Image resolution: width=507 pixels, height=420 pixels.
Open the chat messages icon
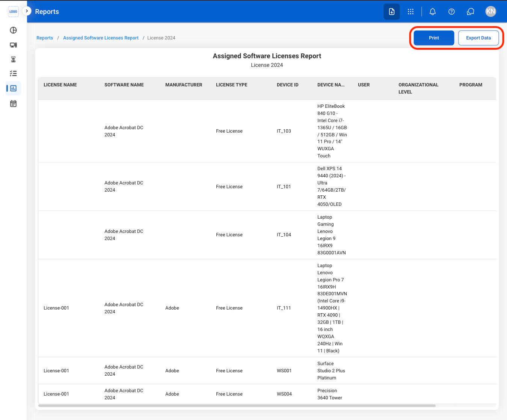coord(470,12)
